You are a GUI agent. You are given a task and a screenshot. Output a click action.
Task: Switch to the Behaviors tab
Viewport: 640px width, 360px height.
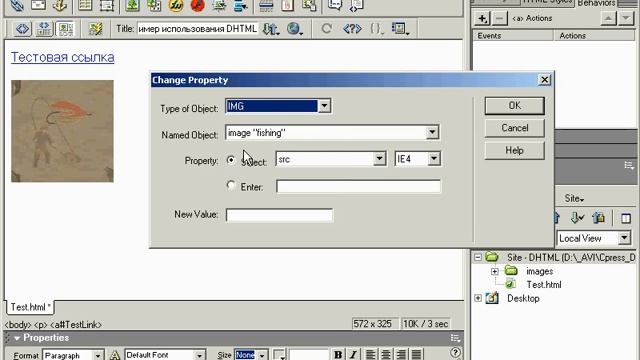(x=596, y=3)
